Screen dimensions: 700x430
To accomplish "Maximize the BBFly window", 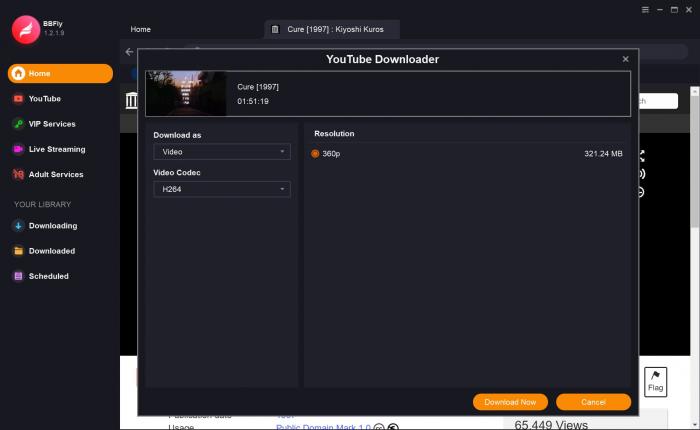I will [674, 9].
